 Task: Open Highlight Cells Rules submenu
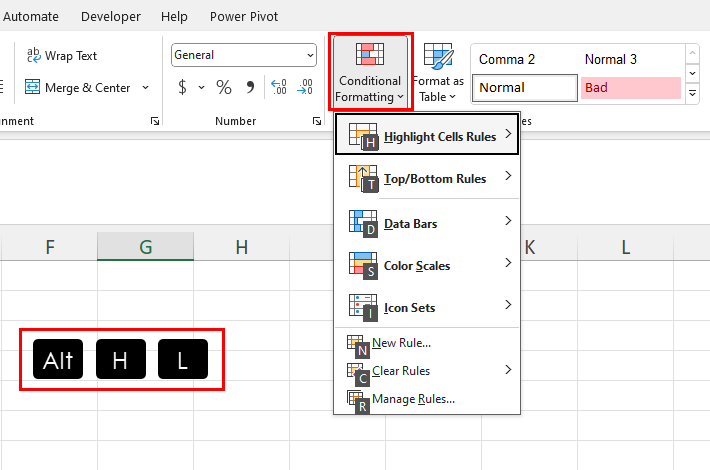point(427,134)
